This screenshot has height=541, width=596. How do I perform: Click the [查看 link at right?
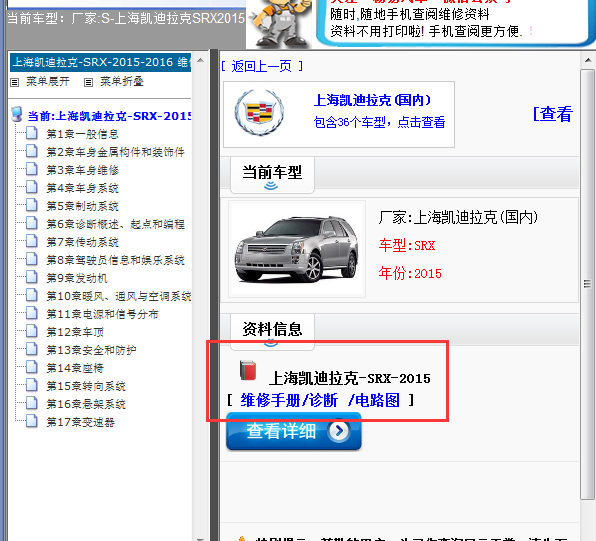pos(553,114)
